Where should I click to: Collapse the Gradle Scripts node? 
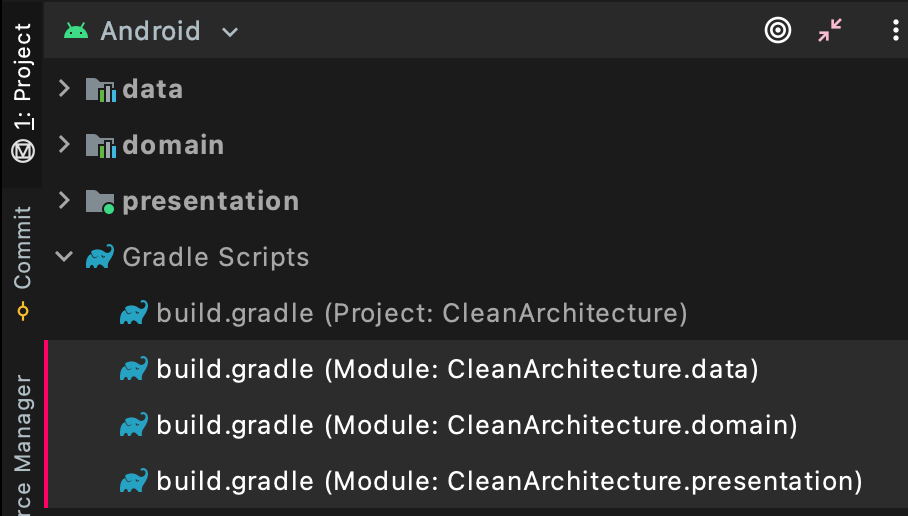pyautogui.click(x=64, y=256)
